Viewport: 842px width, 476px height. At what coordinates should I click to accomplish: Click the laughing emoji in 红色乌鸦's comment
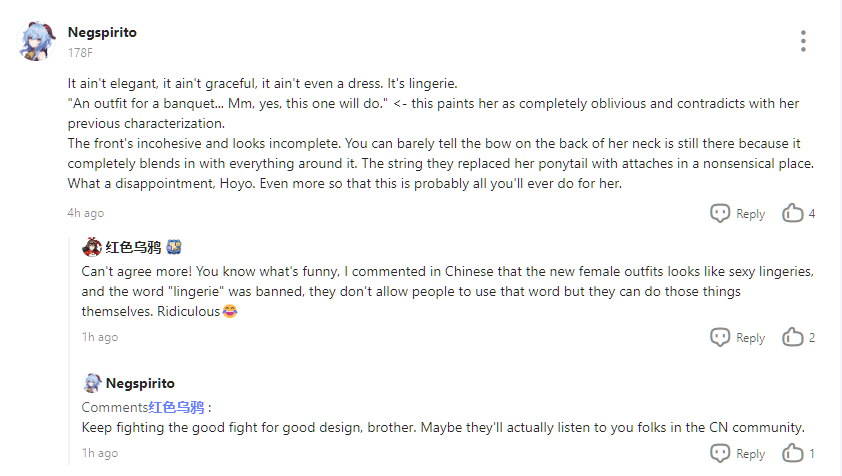pyautogui.click(x=229, y=312)
